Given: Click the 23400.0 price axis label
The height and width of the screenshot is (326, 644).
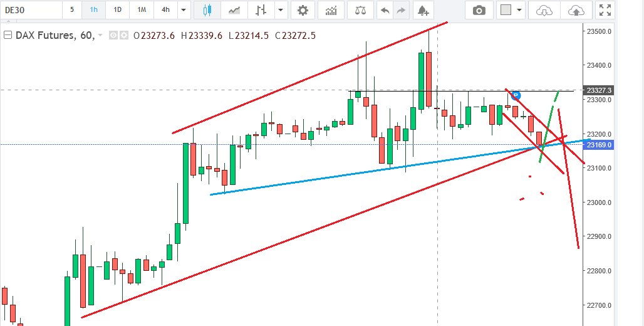Looking at the screenshot, I should pyautogui.click(x=600, y=65).
